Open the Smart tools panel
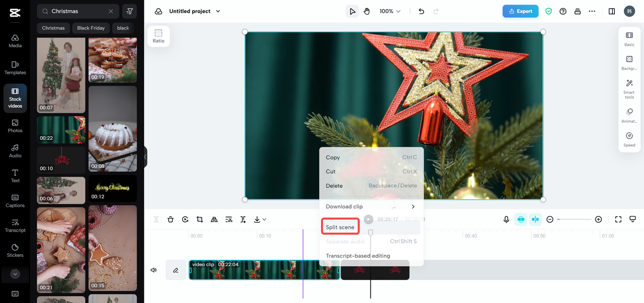Screen dimensions: 644x303 (x=629, y=88)
